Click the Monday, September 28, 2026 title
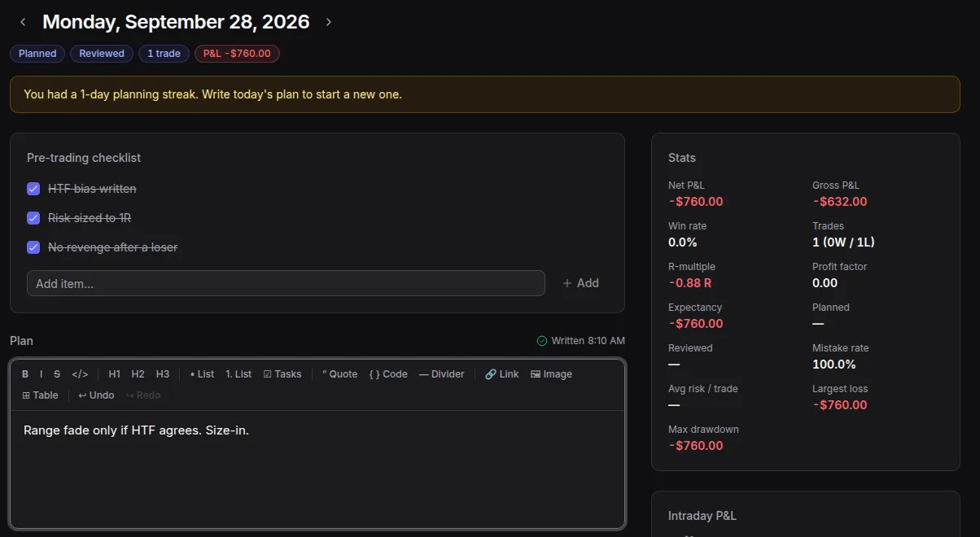This screenshot has height=537, width=980. coord(176,22)
